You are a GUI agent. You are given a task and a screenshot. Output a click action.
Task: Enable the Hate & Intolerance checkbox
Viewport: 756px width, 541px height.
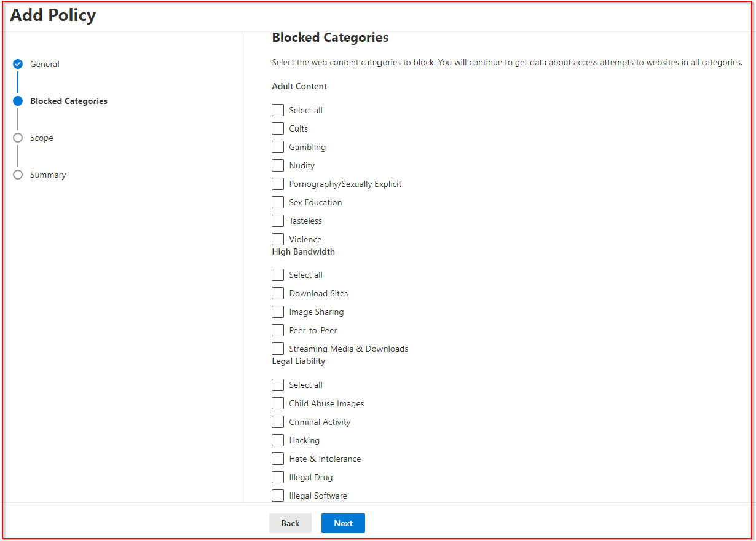[x=277, y=458]
